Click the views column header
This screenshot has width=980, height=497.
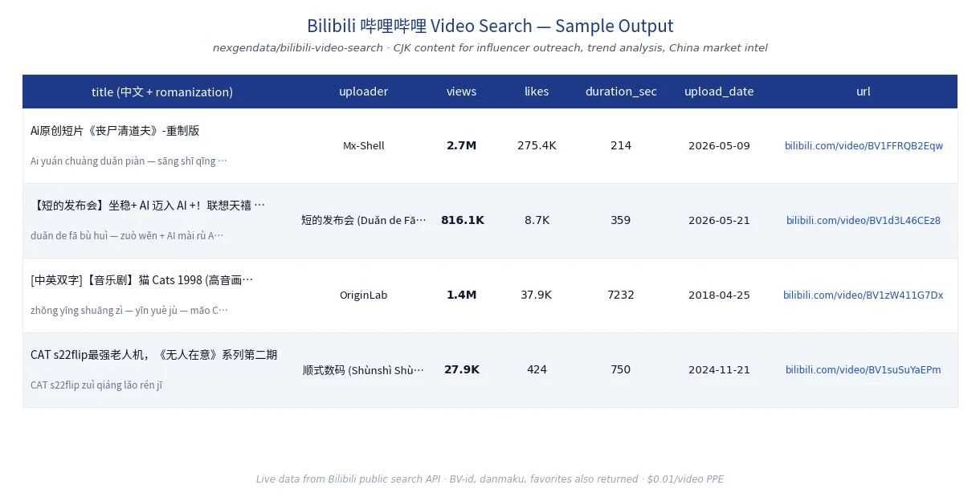tap(462, 92)
